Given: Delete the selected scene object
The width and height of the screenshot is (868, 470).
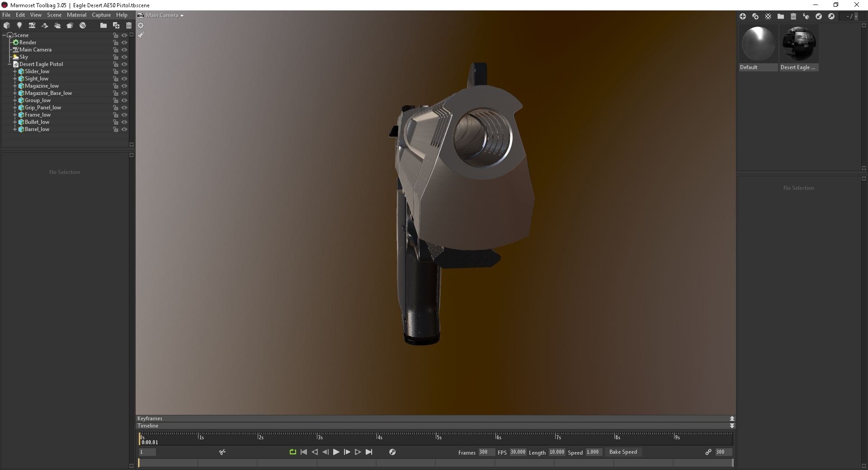Looking at the screenshot, I should coord(129,25).
